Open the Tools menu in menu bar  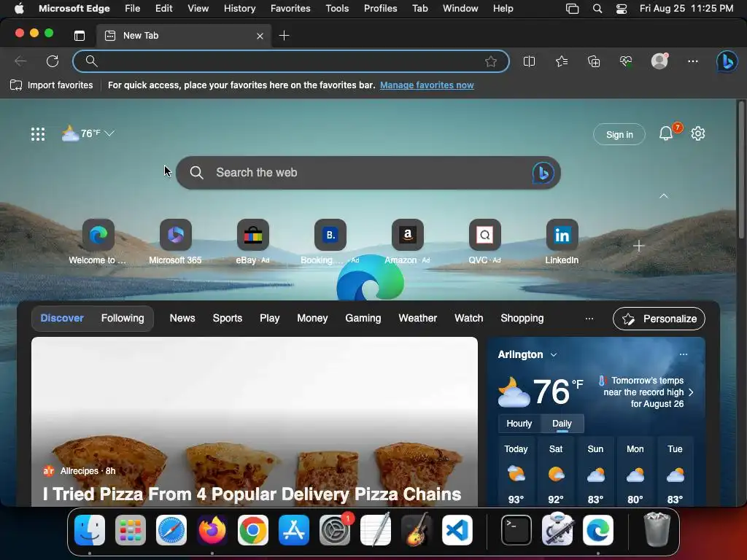pos(337,9)
